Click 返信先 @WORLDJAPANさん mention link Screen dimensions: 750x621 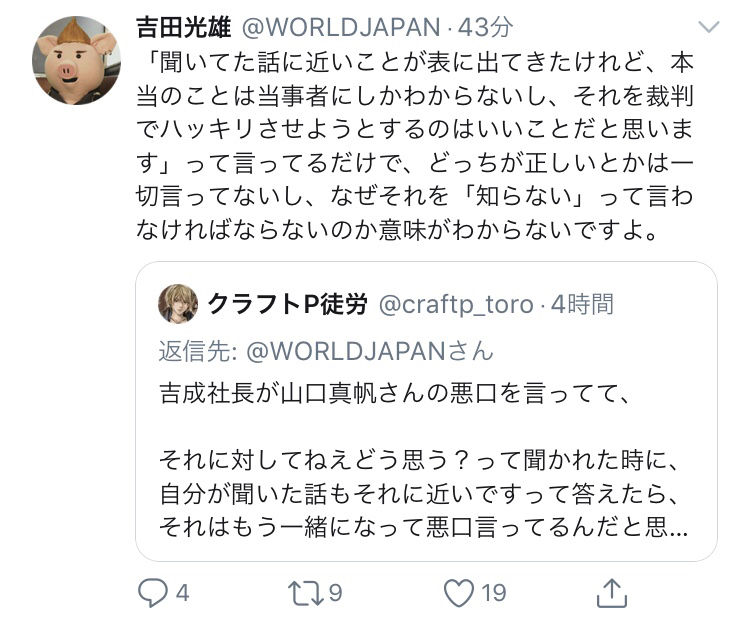(369, 351)
